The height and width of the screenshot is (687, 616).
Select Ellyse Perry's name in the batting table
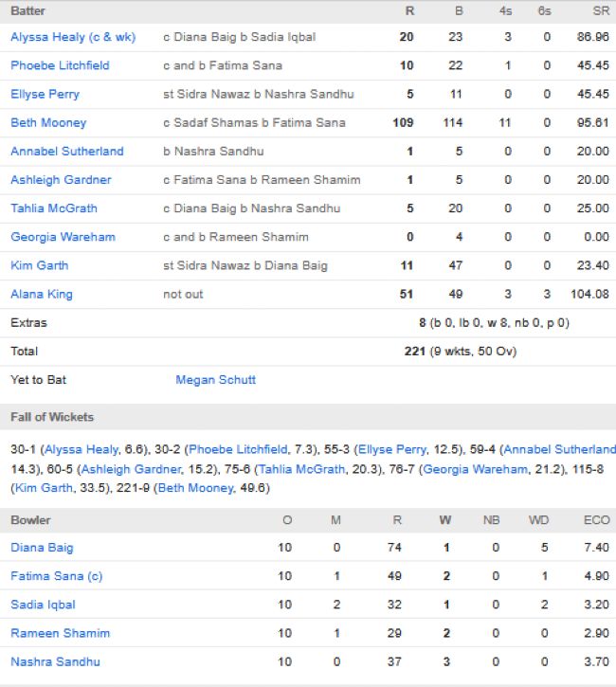point(45,94)
